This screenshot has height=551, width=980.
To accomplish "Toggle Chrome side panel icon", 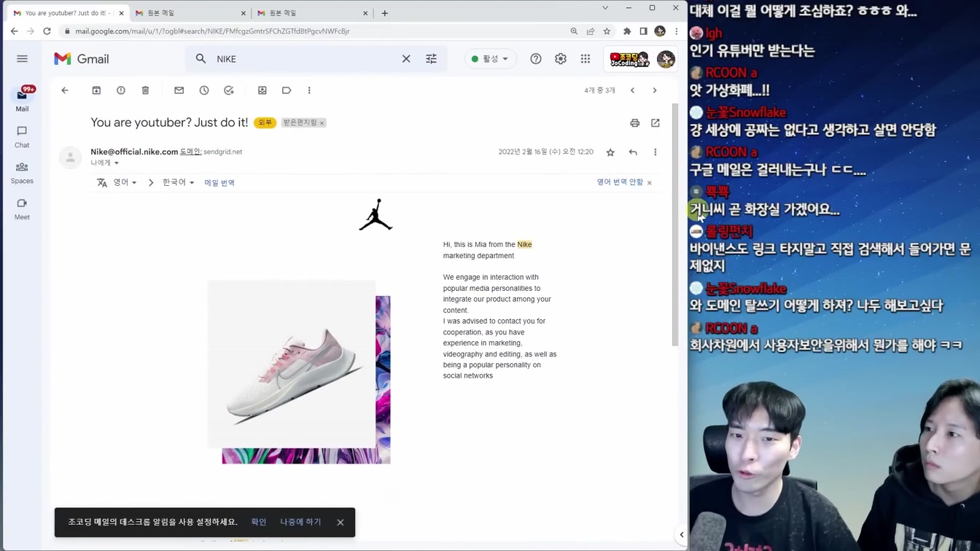I will point(643,31).
